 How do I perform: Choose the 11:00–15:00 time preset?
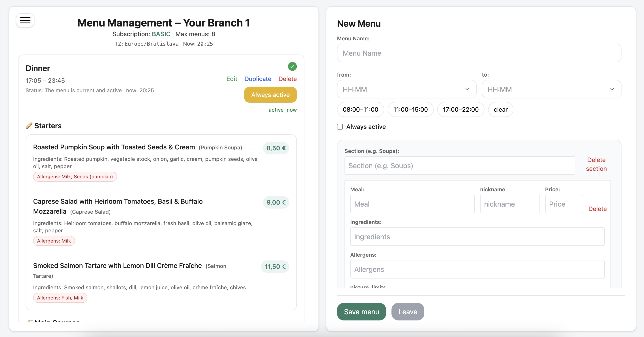pos(410,109)
